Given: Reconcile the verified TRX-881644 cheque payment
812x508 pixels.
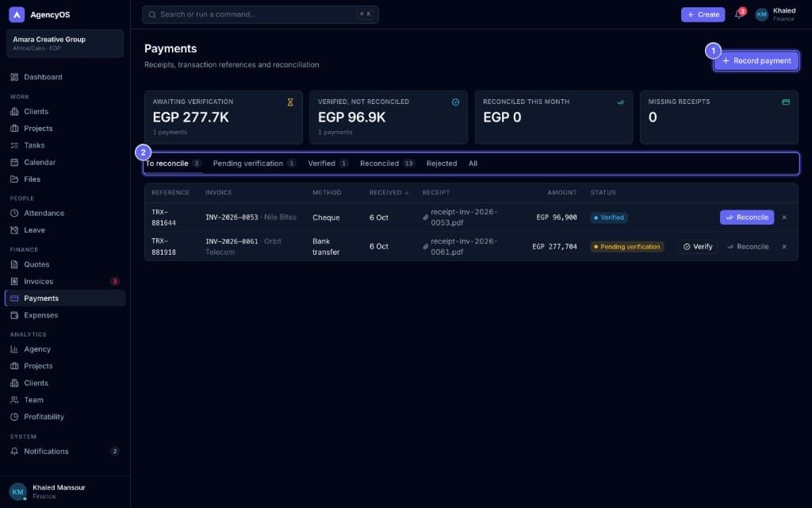Looking at the screenshot, I should [x=747, y=217].
